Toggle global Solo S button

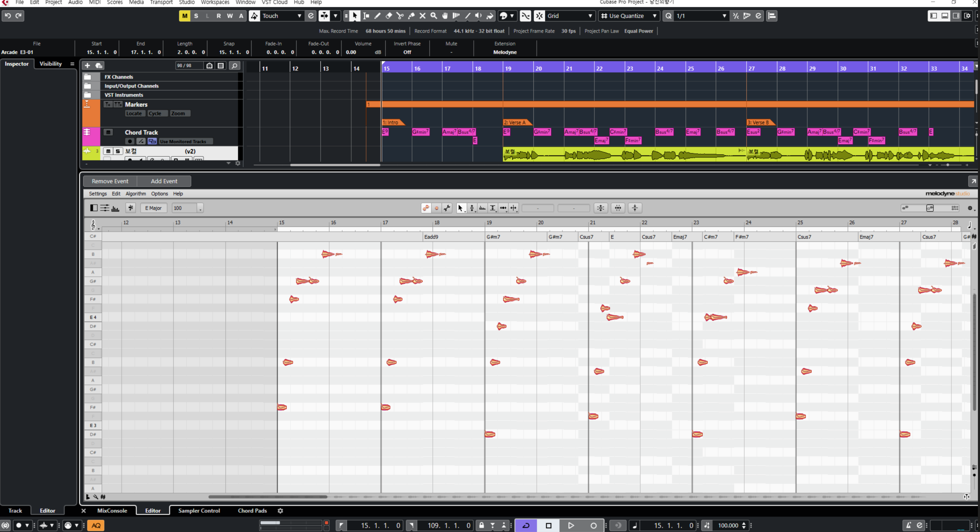[196, 16]
